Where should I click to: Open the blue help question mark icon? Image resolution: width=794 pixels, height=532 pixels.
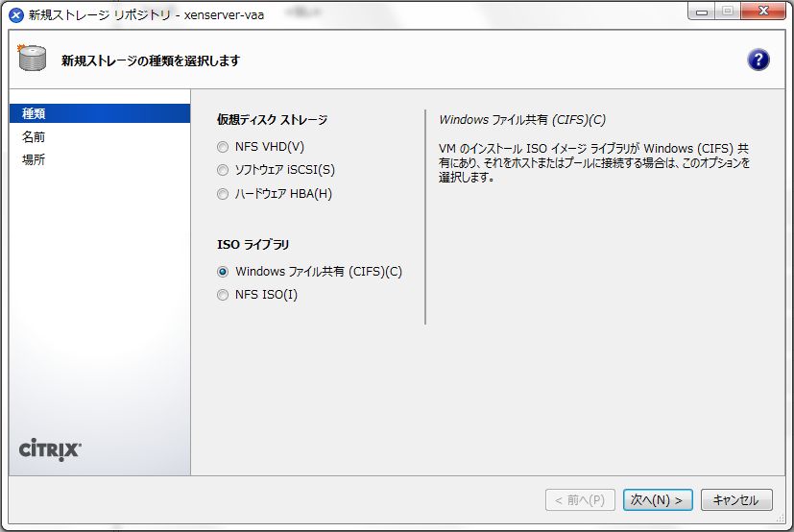[x=758, y=60]
